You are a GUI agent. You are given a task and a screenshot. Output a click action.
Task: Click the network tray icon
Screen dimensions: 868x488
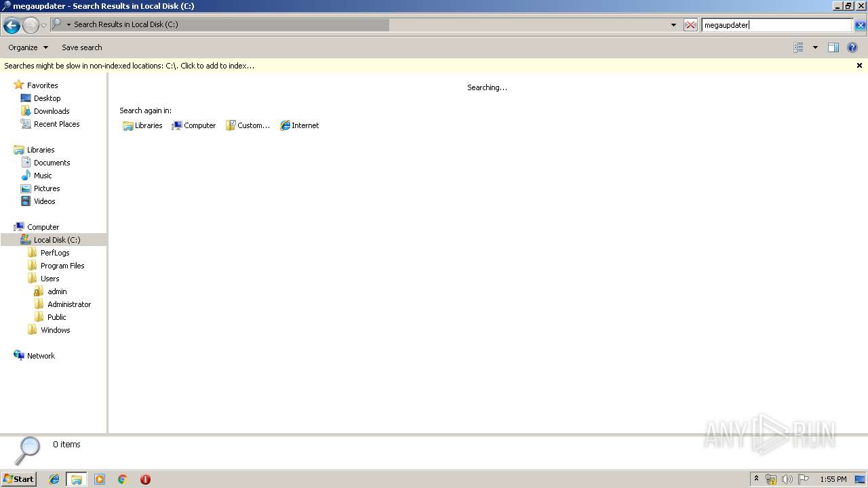coord(771,479)
